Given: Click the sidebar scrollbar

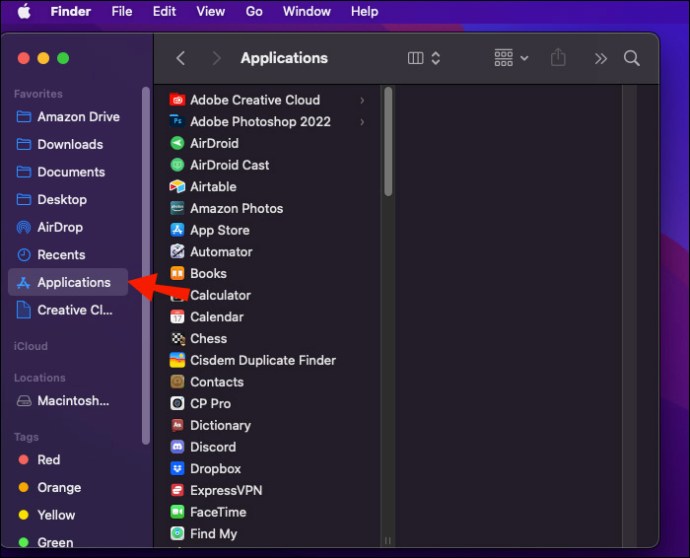Looking at the screenshot, I should coord(146,265).
